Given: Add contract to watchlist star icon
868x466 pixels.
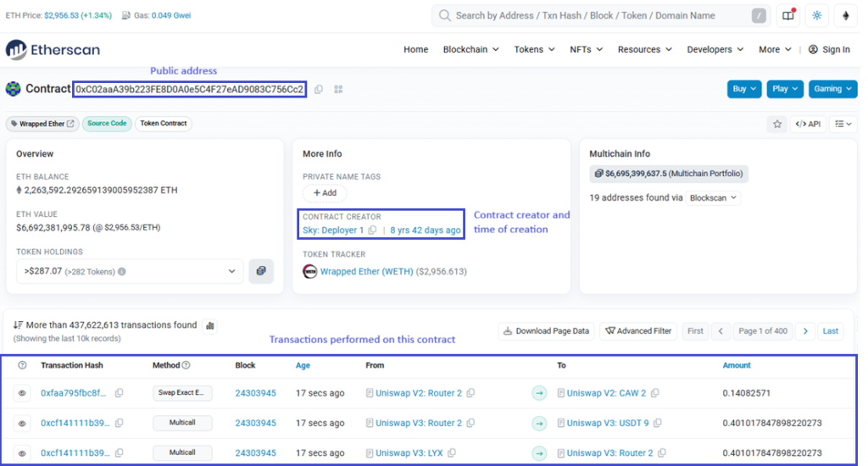Looking at the screenshot, I should pyautogui.click(x=776, y=124).
